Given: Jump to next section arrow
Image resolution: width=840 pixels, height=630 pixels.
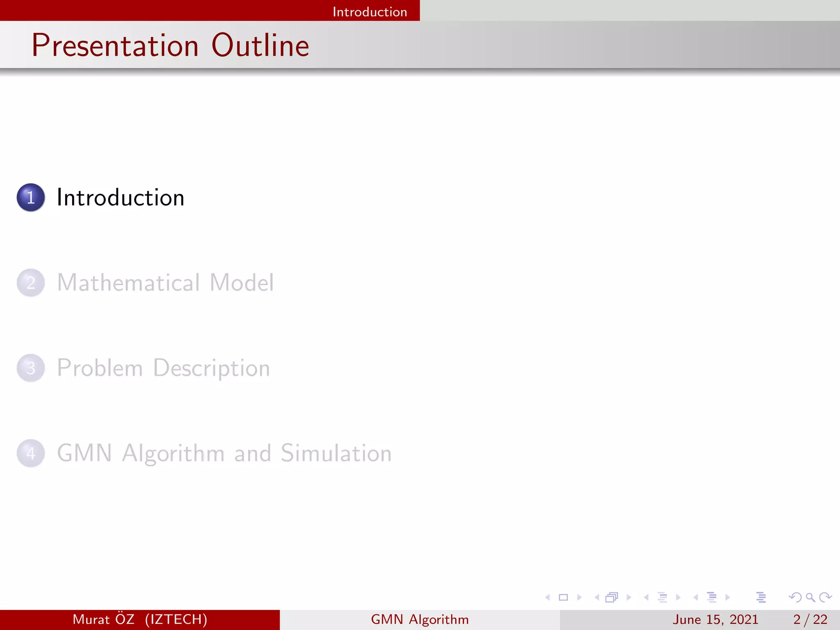Looking at the screenshot, I should pyautogui.click(x=728, y=598).
